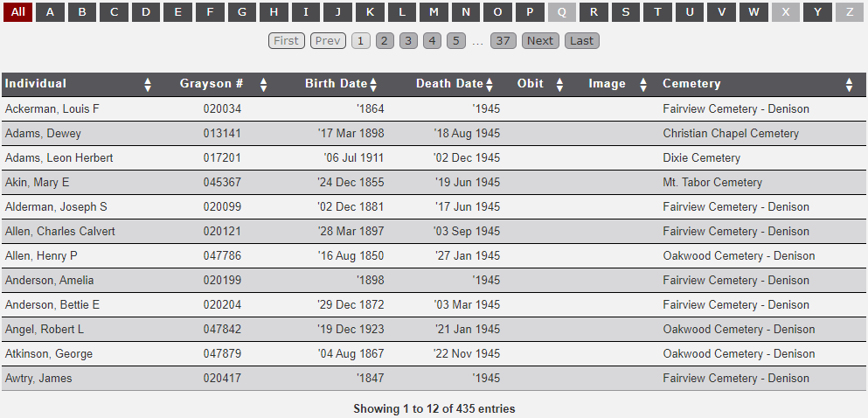The image size is (868, 418).
Task: Click the Ackerman, Louis F row
Action: (52, 109)
